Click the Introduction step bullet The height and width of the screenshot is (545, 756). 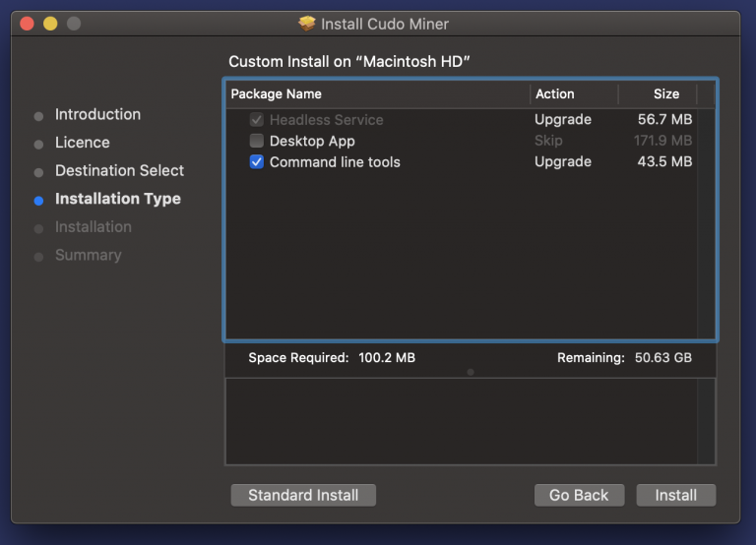coord(38,115)
